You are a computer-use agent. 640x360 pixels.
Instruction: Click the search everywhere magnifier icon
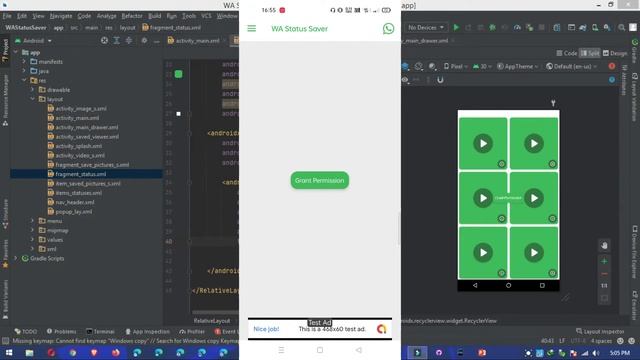pyautogui.click(x=621, y=27)
